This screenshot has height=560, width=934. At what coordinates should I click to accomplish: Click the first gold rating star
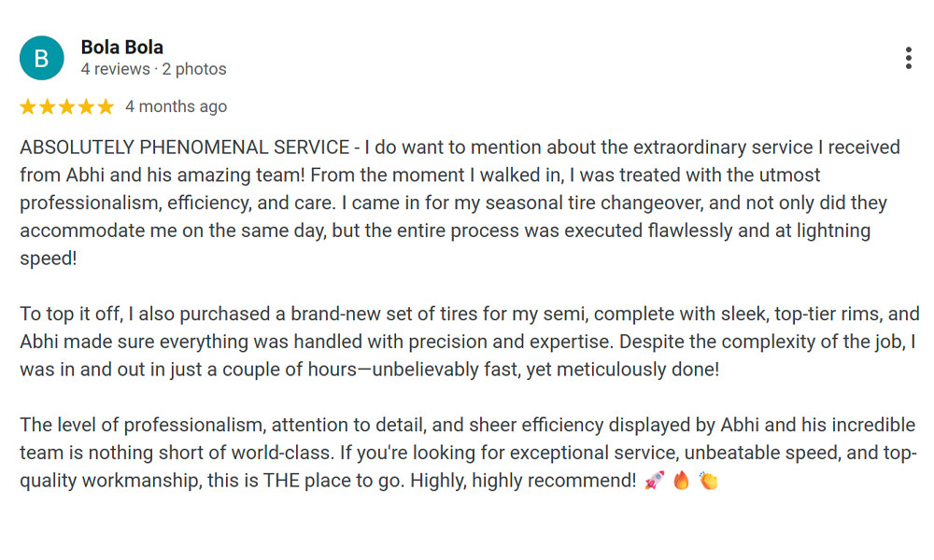[x=28, y=106]
